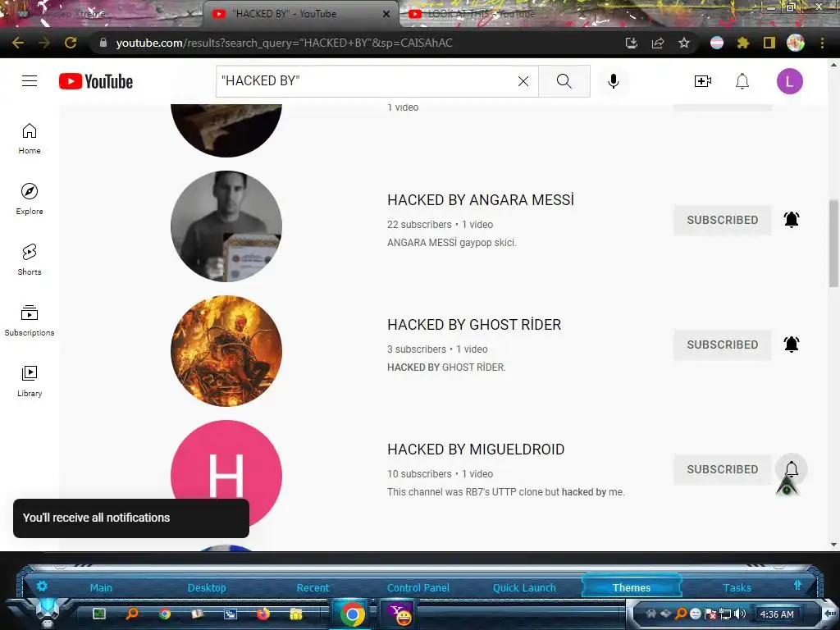Clear the search box with the X
The width and height of the screenshot is (840, 630).
pyautogui.click(x=523, y=81)
